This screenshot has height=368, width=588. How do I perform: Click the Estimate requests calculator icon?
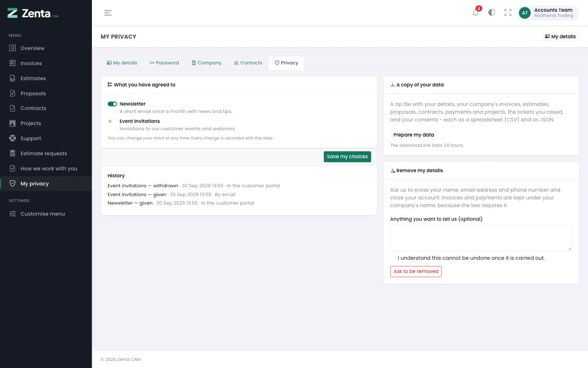(12, 153)
